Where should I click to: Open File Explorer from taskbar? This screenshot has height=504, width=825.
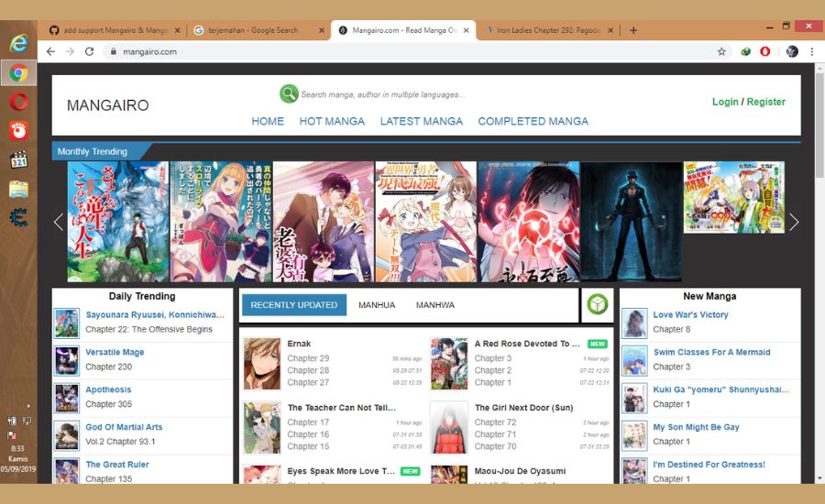(18, 189)
